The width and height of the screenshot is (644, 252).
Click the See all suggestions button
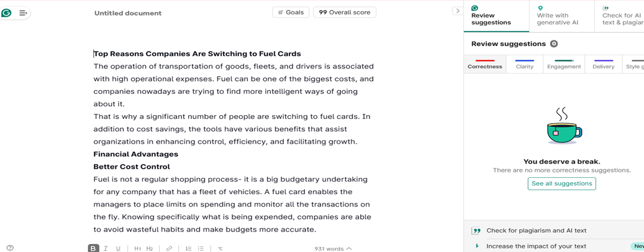tap(561, 184)
